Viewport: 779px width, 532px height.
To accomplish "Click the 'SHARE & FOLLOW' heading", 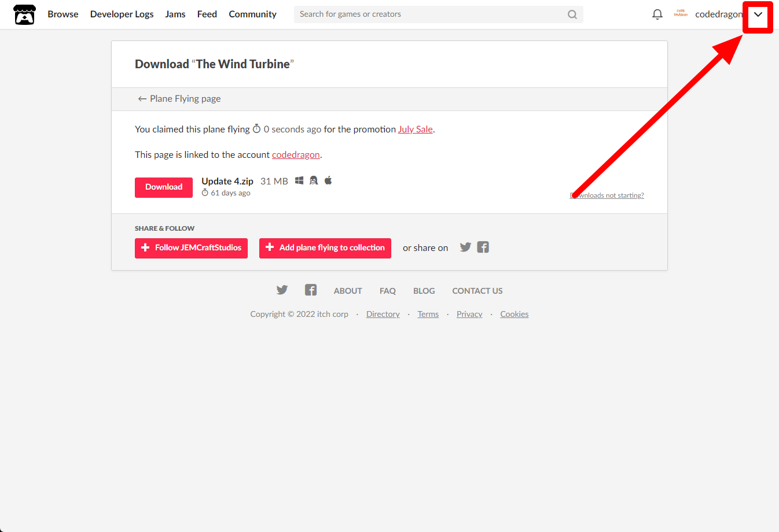I will (x=164, y=228).
